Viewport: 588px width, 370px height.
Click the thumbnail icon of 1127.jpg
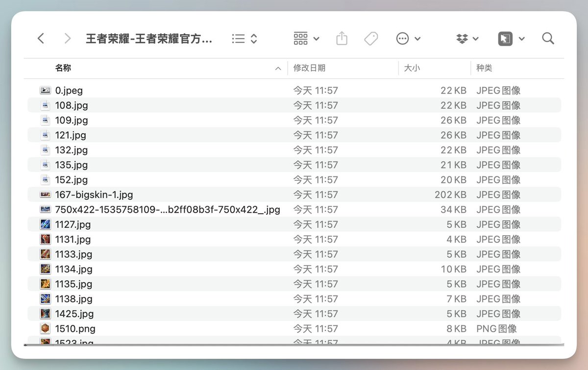coord(46,224)
